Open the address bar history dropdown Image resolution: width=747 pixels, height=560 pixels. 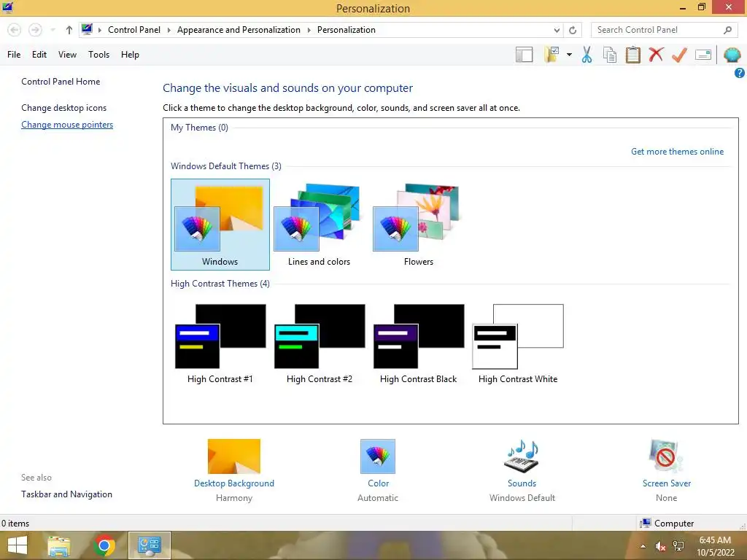coord(557,30)
